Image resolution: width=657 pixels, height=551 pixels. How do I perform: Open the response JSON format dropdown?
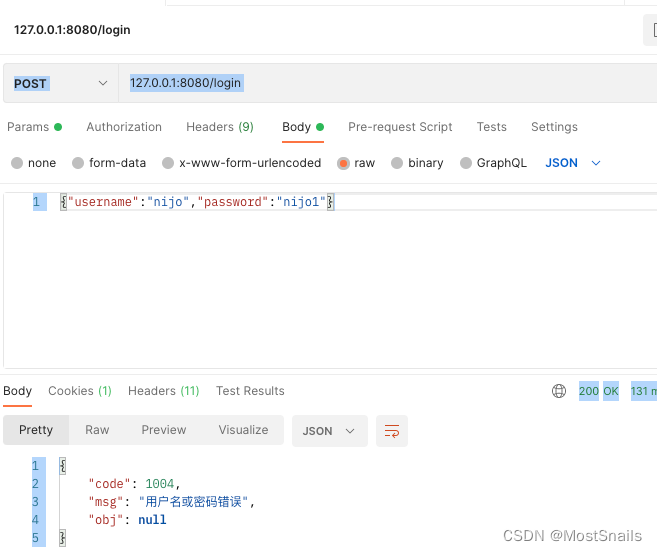click(x=330, y=431)
